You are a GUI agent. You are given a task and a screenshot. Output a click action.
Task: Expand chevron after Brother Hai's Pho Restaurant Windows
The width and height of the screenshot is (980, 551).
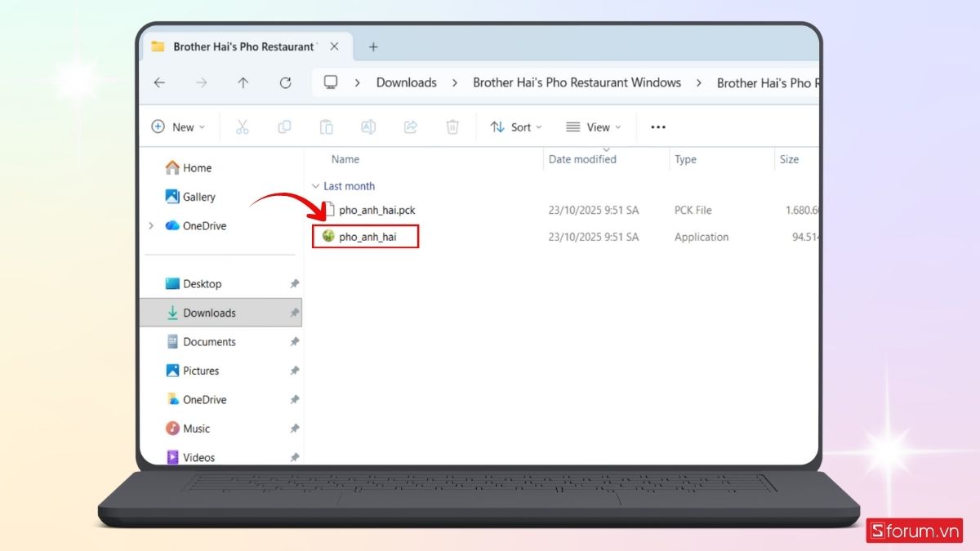[699, 82]
